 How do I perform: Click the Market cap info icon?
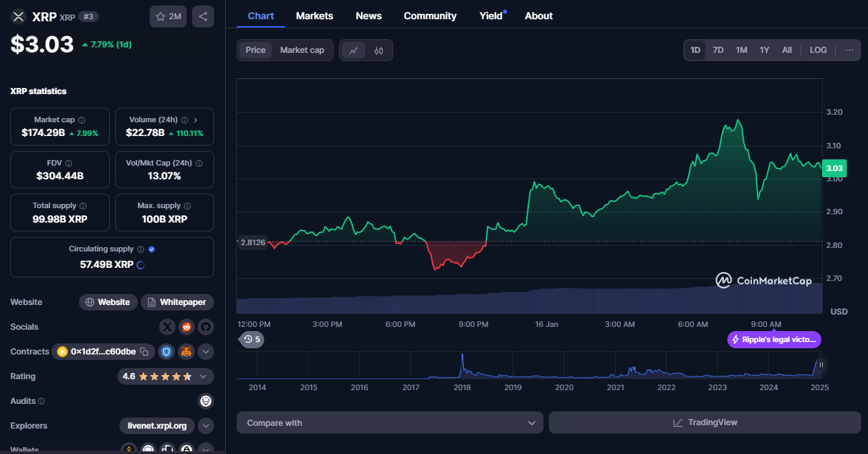point(82,120)
